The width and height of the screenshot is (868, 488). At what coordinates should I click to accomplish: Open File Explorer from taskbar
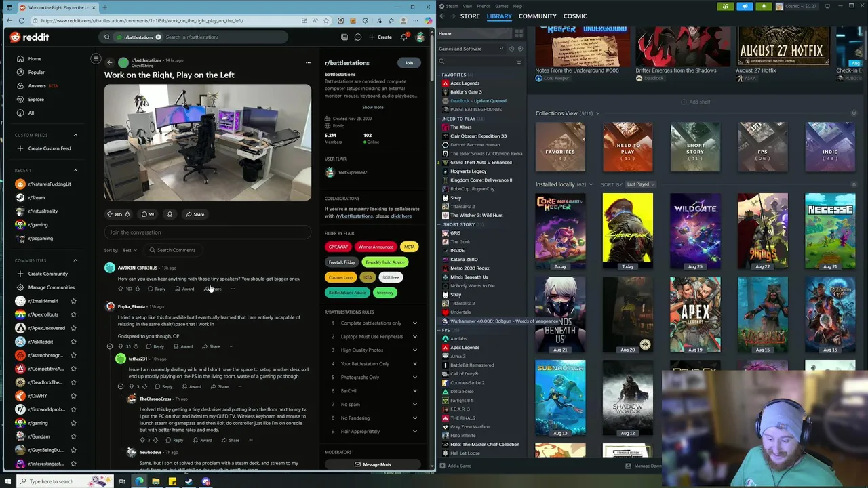click(155, 481)
